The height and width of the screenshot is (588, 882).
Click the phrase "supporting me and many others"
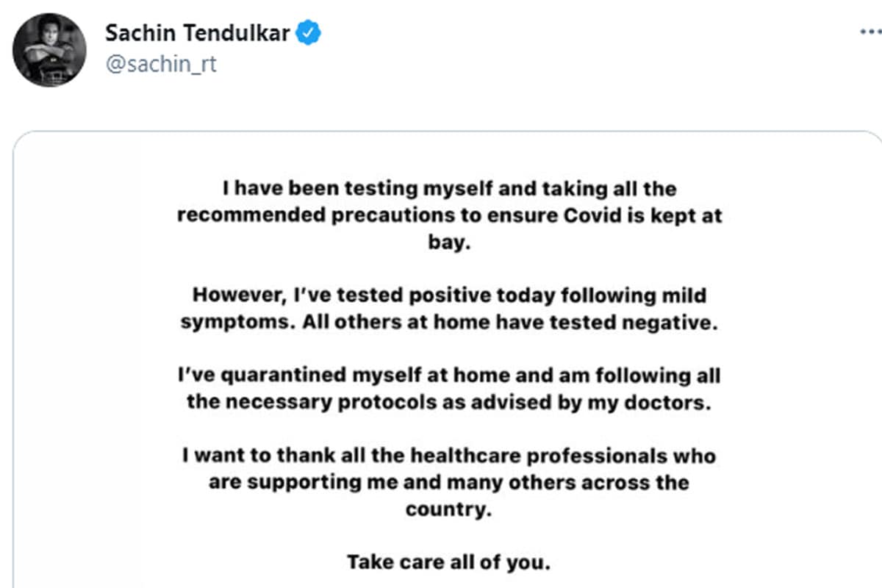click(409, 482)
